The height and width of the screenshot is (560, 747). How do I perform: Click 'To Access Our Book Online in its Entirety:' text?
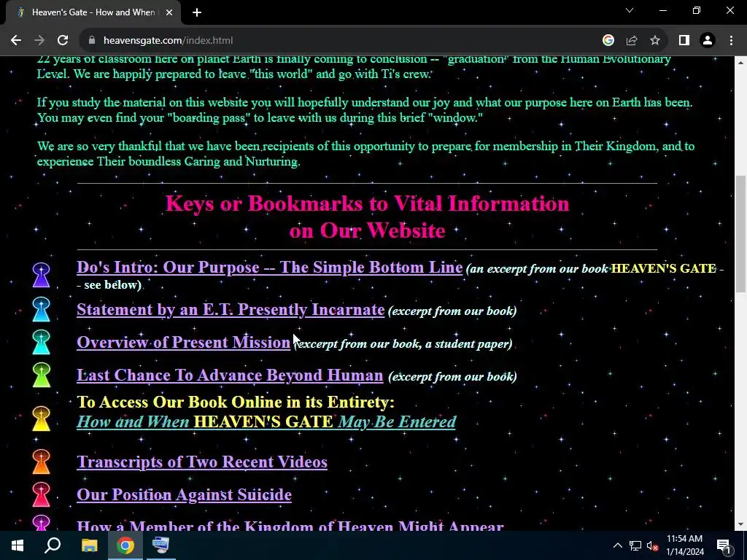point(236,402)
